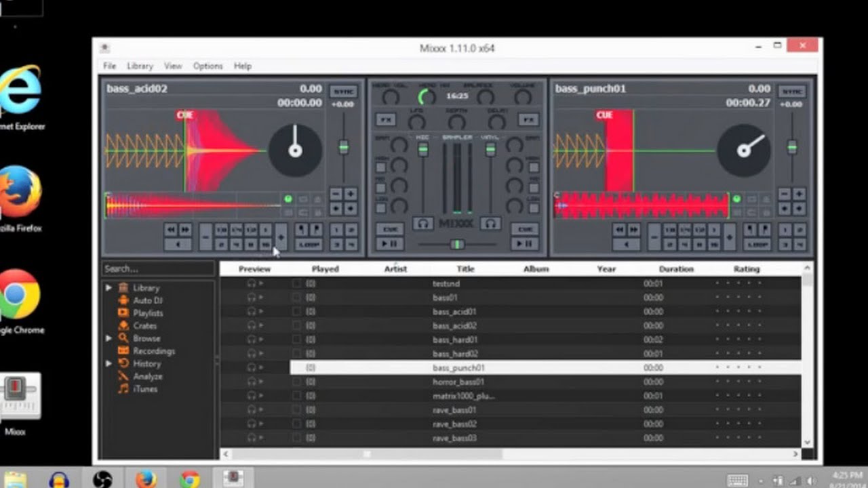Viewport: 868px width, 488px height.
Task: Click SYNC on bass_punch01 deck
Action: pos(791,91)
